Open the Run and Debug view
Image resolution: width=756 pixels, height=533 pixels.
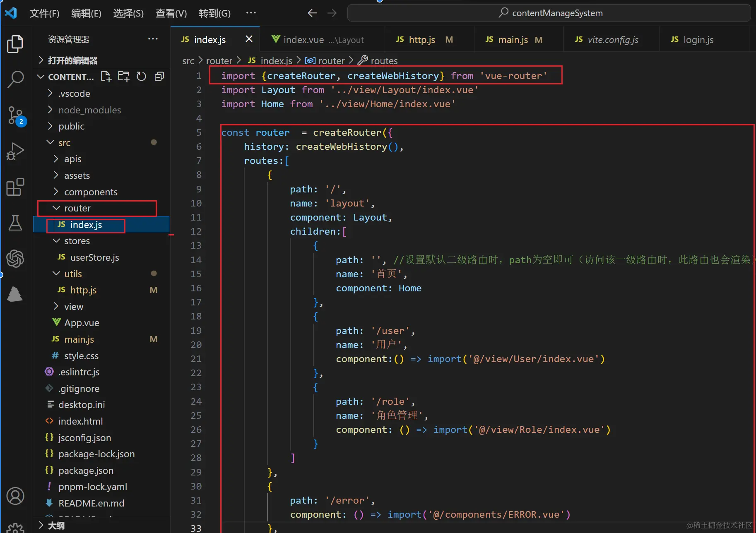(15, 151)
